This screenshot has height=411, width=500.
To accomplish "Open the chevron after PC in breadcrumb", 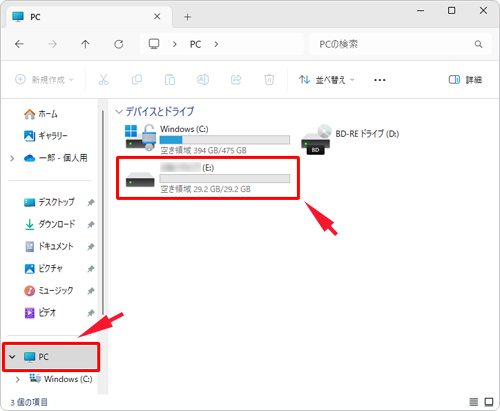I will pyautogui.click(x=216, y=44).
